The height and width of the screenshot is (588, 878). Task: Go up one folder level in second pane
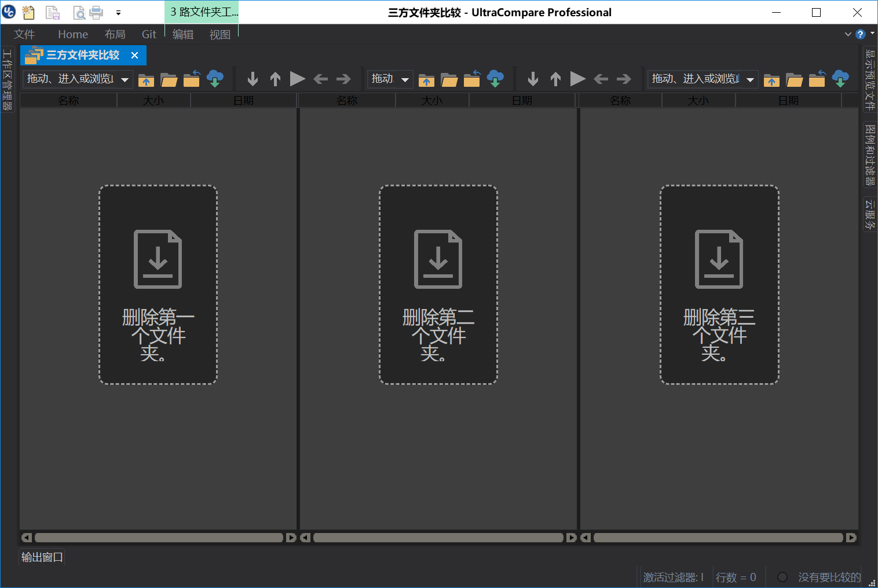[427, 79]
